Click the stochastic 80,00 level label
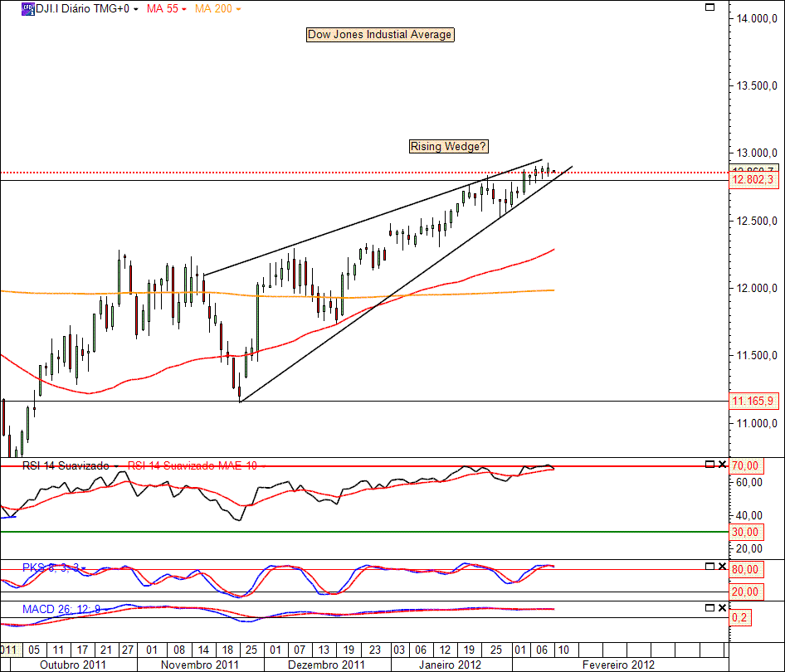785x672 pixels. coord(745,569)
